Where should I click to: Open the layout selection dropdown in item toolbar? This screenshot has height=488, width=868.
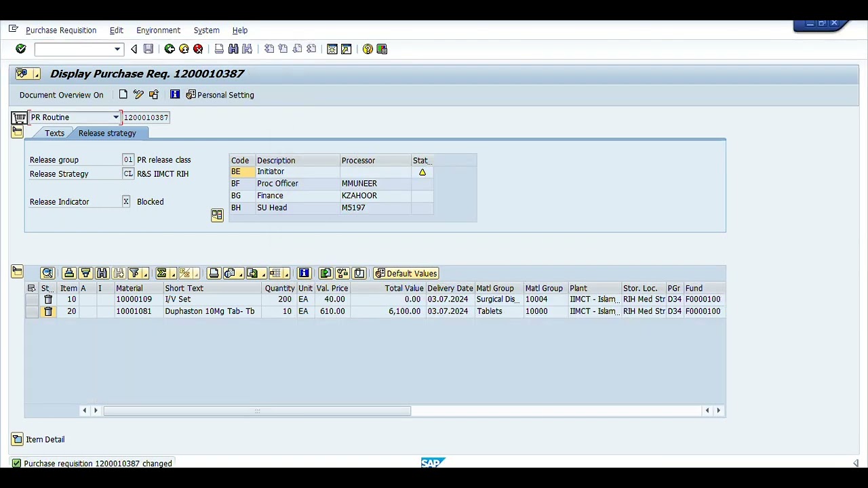pyautogui.click(x=286, y=274)
